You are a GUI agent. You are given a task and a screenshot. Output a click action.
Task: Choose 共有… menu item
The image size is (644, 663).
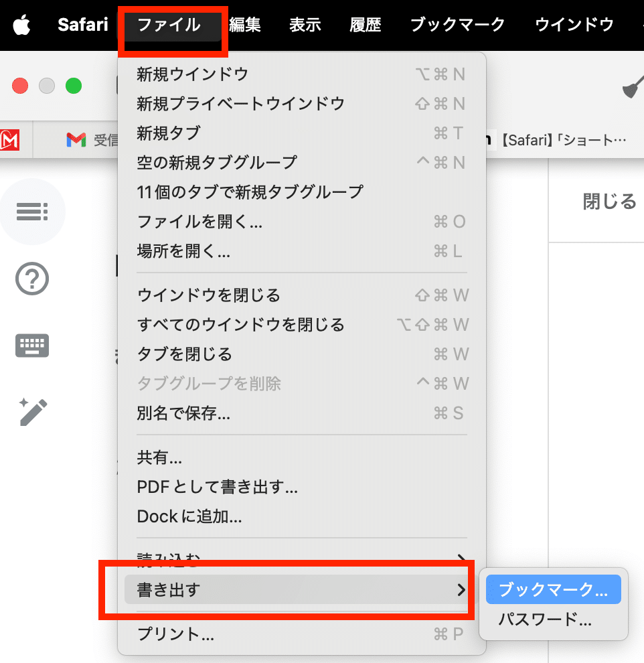coord(301,457)
